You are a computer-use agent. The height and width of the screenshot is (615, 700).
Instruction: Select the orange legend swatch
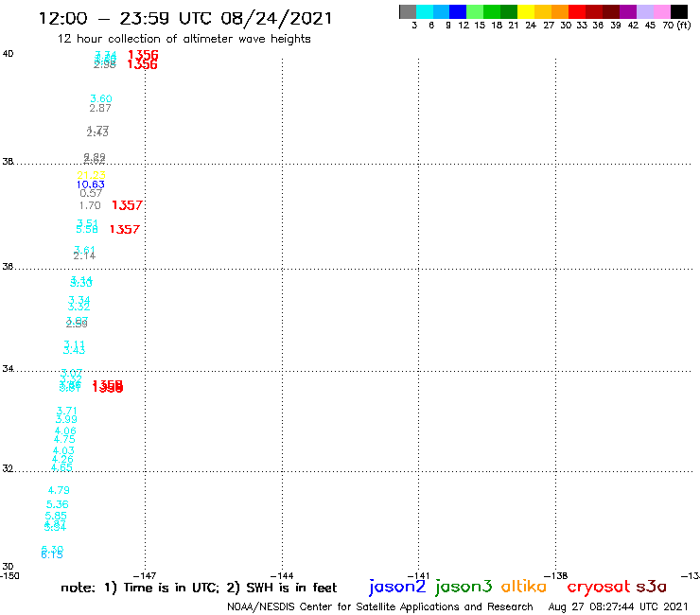(x=560, y=11)
